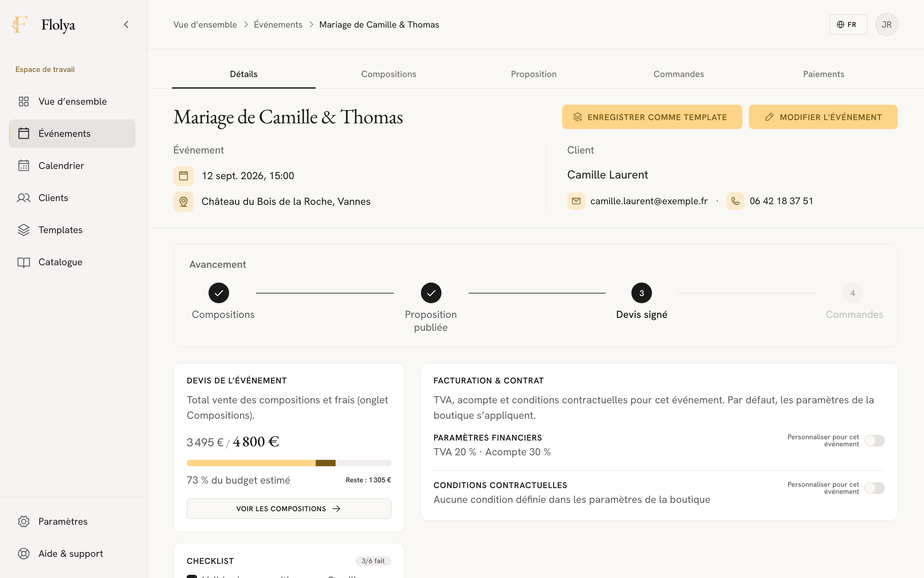The image size is (924, 578).
Task: Click the client name Camille Laurent
Action: (x=607, y=175)
